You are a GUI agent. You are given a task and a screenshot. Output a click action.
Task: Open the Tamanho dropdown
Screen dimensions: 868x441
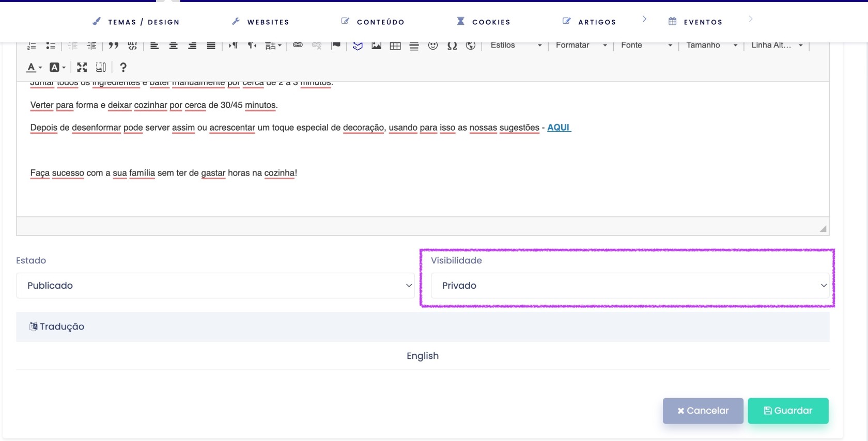click(711, 45)
